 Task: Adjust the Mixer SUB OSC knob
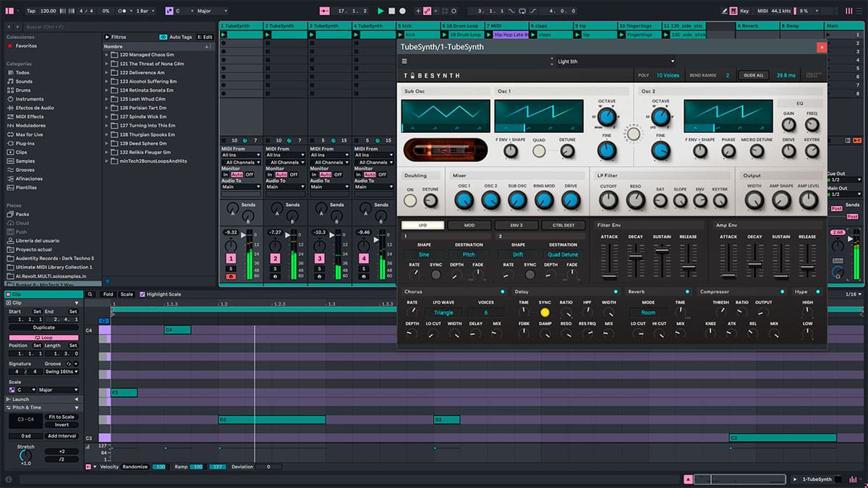click(517, 200)
